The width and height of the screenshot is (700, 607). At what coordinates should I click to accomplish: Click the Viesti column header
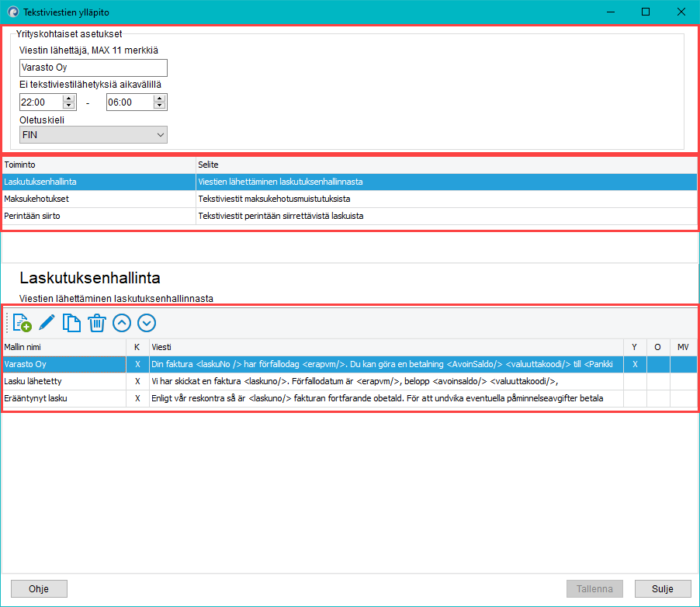pyautogui.click(x=386, y=347)
